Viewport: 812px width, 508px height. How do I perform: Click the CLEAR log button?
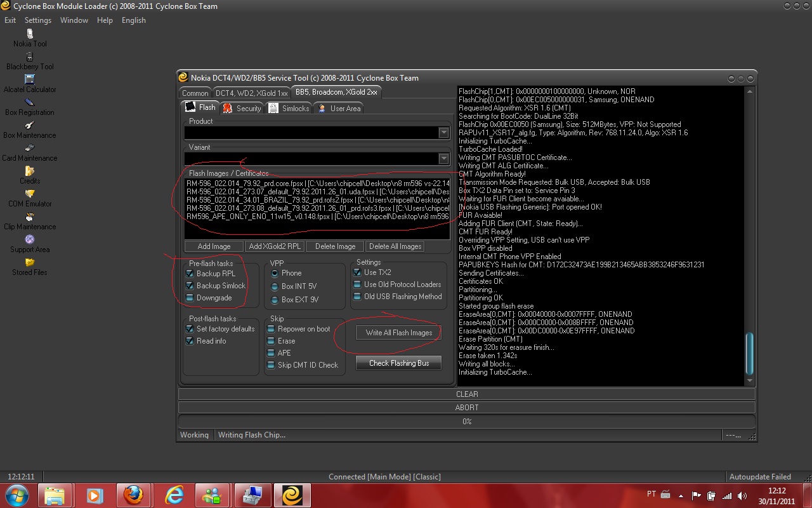pyautogui.click(x=467, y=394)
